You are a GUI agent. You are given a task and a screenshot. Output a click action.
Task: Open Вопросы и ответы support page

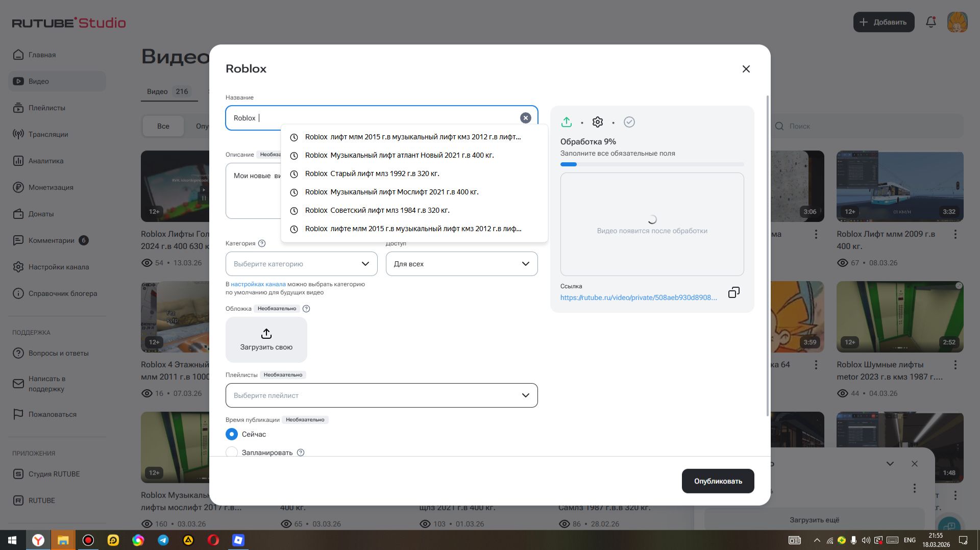pos(57,353)
